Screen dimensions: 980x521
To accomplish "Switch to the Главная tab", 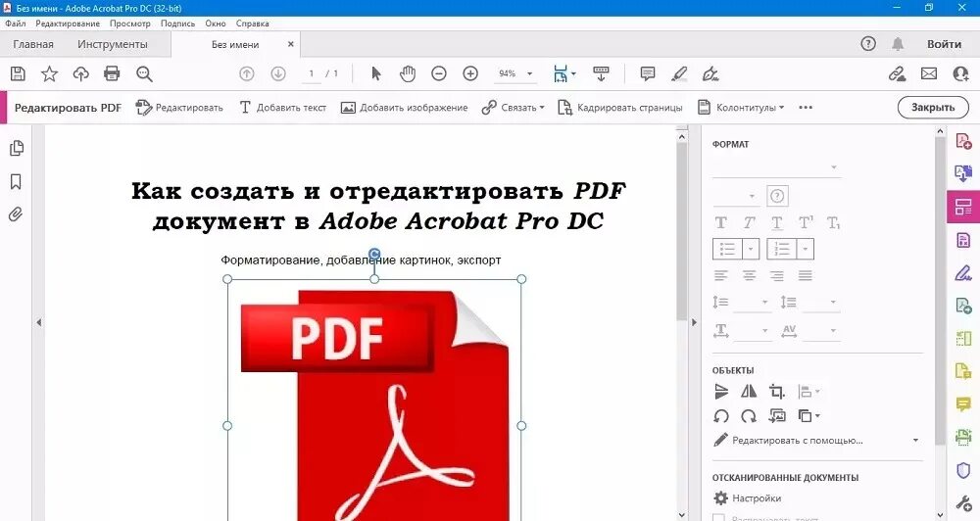I will click(x=33, y=44).
